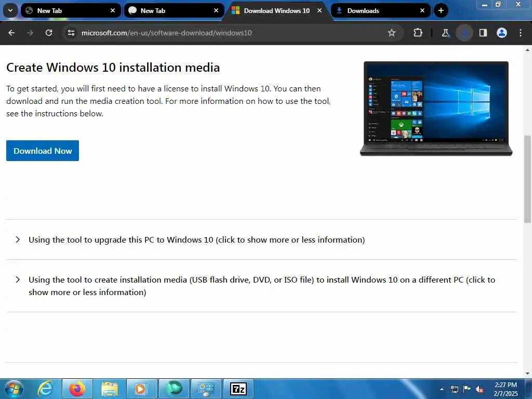Click the scrollbar up arrow

click(x=527, y=49)
